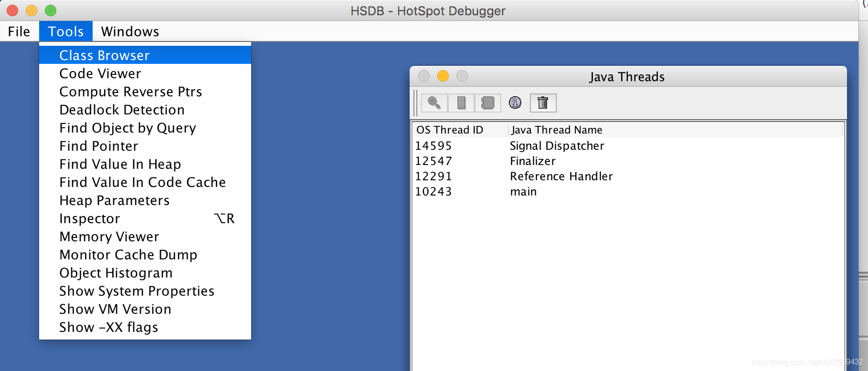Image resolution: width=868 pixels, height=371 pixels.
Task: Select Find Value In Heap
Action: click(145, 164)
